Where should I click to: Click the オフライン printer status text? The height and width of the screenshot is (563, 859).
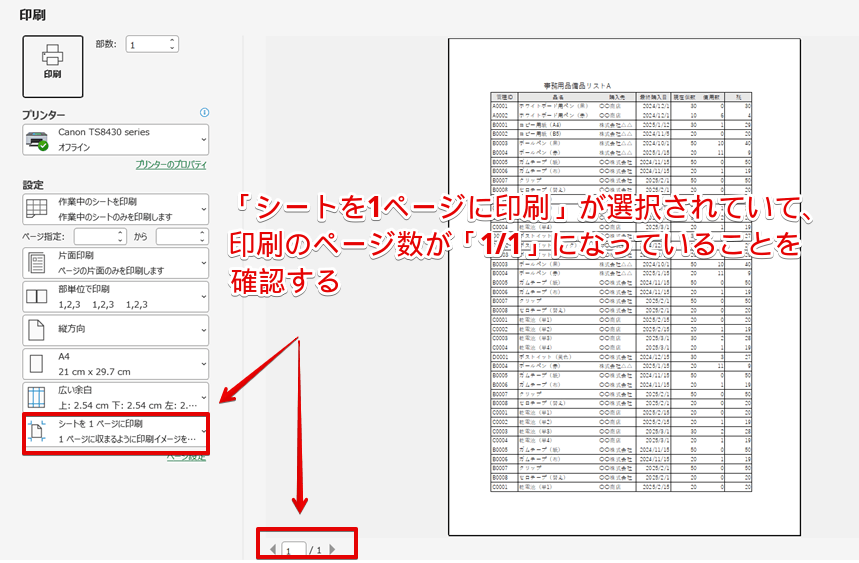[74, 147]
